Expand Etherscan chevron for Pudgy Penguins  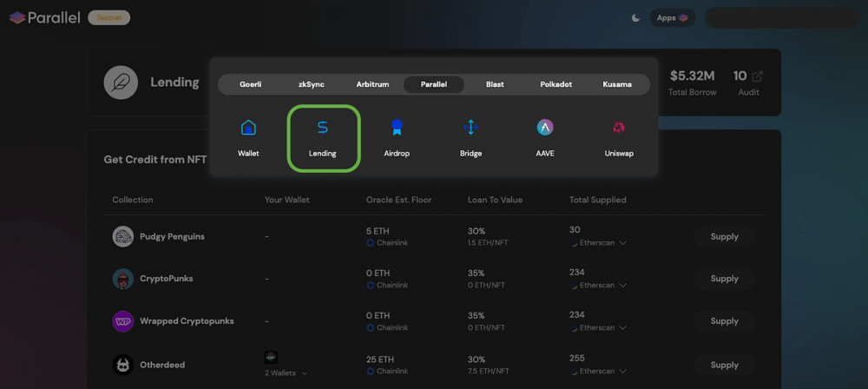point(622,243)
